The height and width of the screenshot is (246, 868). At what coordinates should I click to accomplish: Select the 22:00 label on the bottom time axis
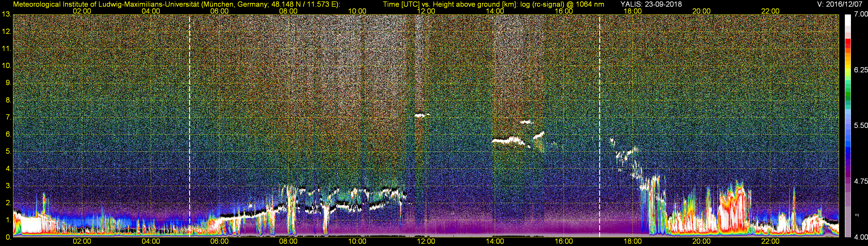(770, 241)
